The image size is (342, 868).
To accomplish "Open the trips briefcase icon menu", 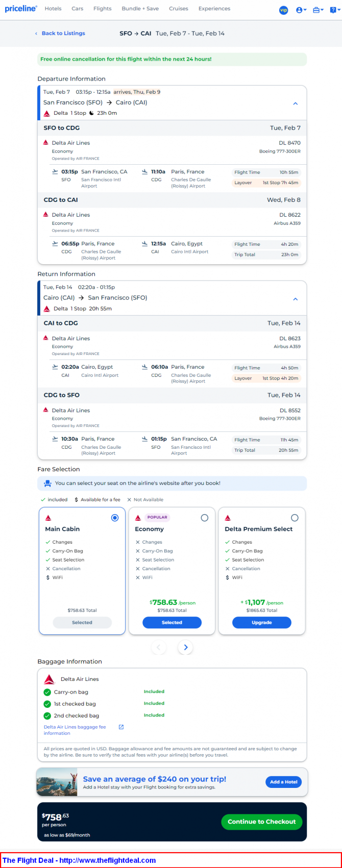I will click(319, 10).
